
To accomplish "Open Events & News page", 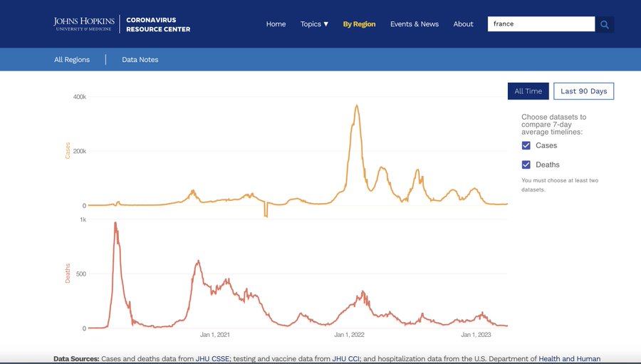I will pyautogui.click(x=414, y=24).
